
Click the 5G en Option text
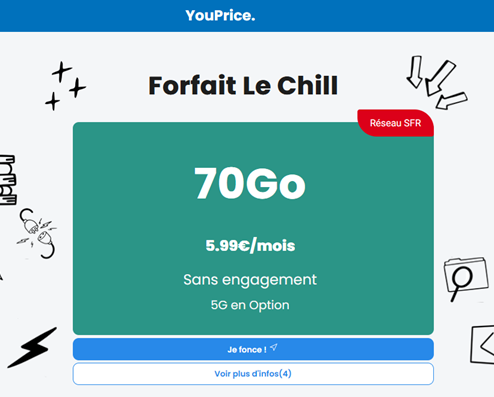(x=250, y=305)
